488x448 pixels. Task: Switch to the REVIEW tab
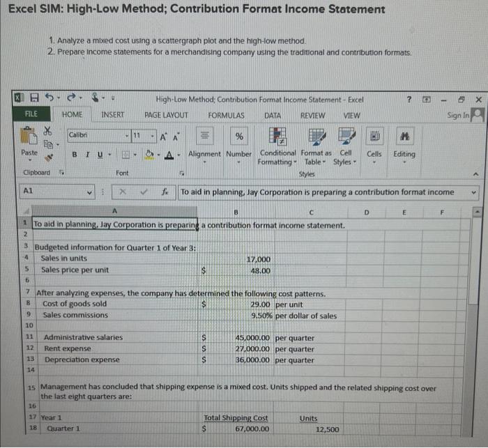(312, 116)
